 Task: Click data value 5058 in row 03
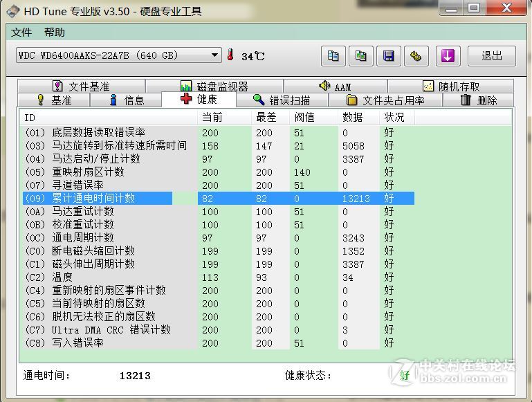click(x=354, y=146)
